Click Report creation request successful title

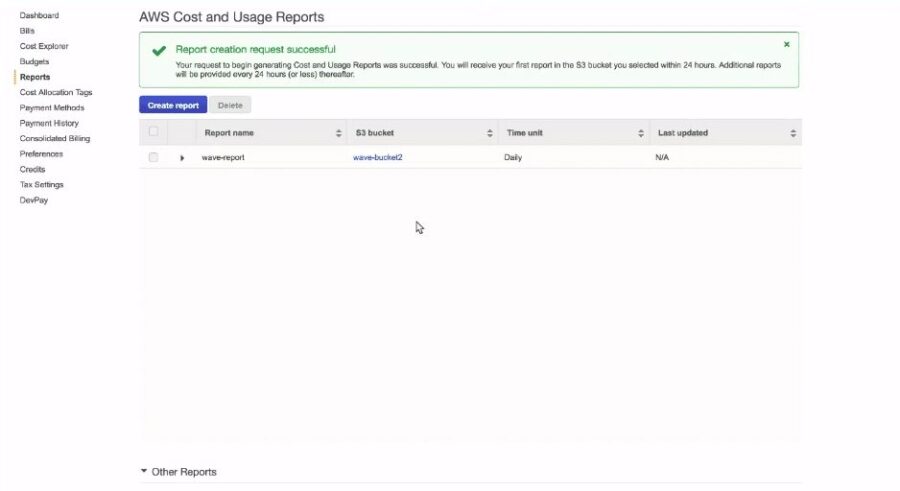[x=255, y=49]
